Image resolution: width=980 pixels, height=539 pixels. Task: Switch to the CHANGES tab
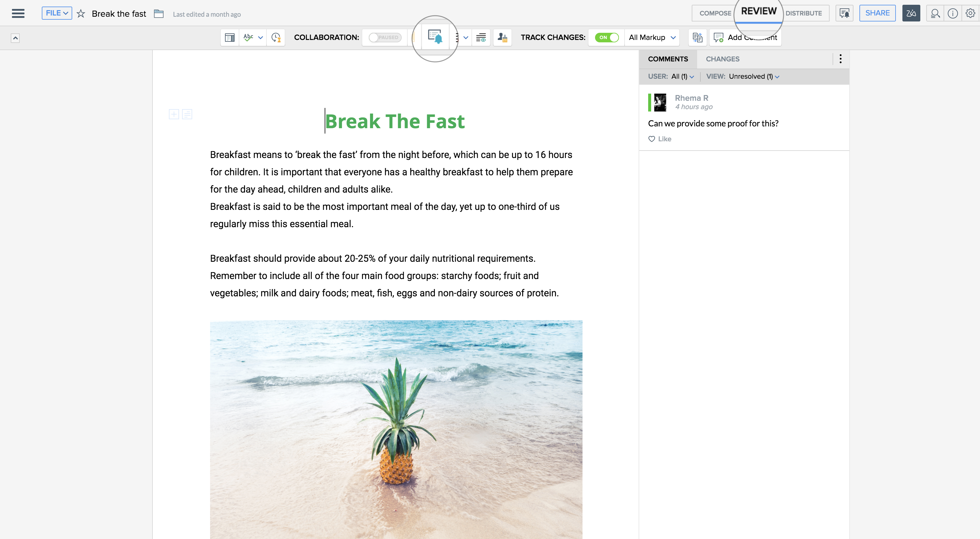pos(722,59)
